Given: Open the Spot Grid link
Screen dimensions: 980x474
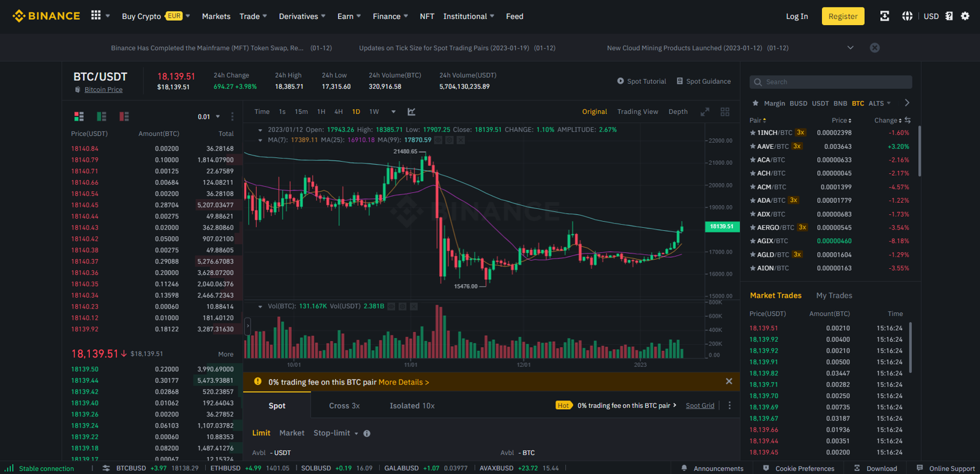Looking at the screenshot, I should click(700, 405).
